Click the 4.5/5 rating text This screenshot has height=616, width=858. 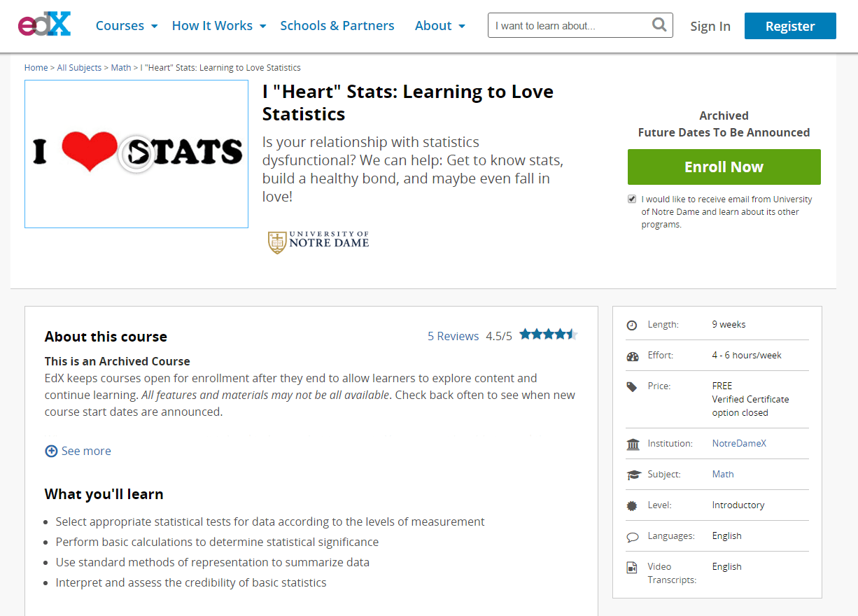(499, 336)
